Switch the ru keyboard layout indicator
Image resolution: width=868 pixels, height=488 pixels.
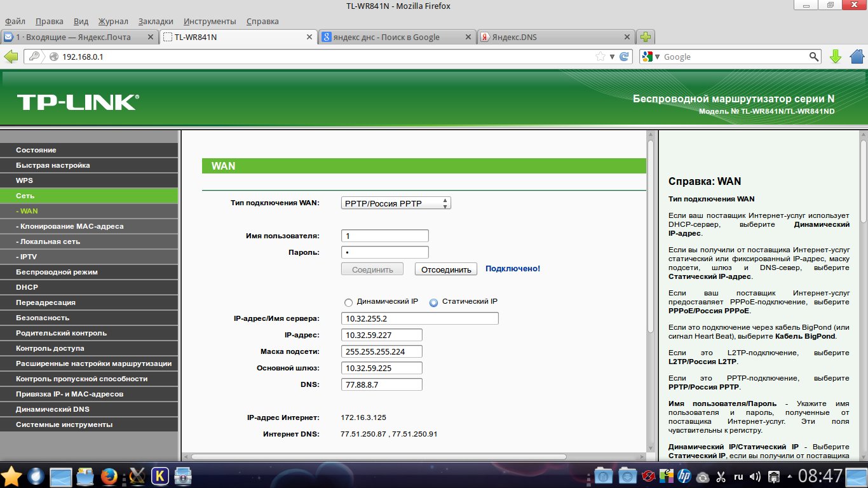tap(738, 476)
